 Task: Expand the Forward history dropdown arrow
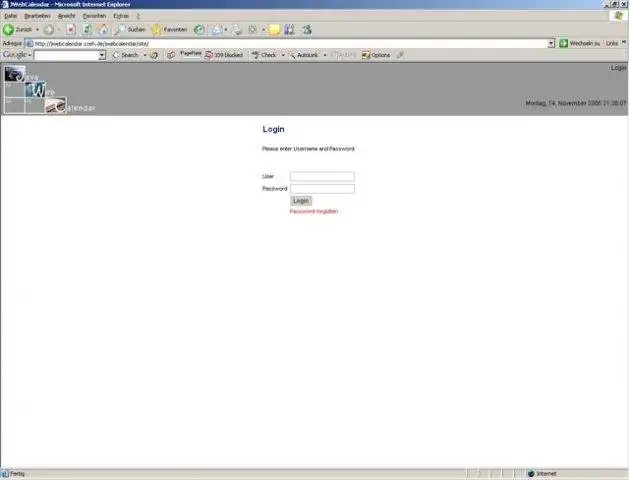59,30
